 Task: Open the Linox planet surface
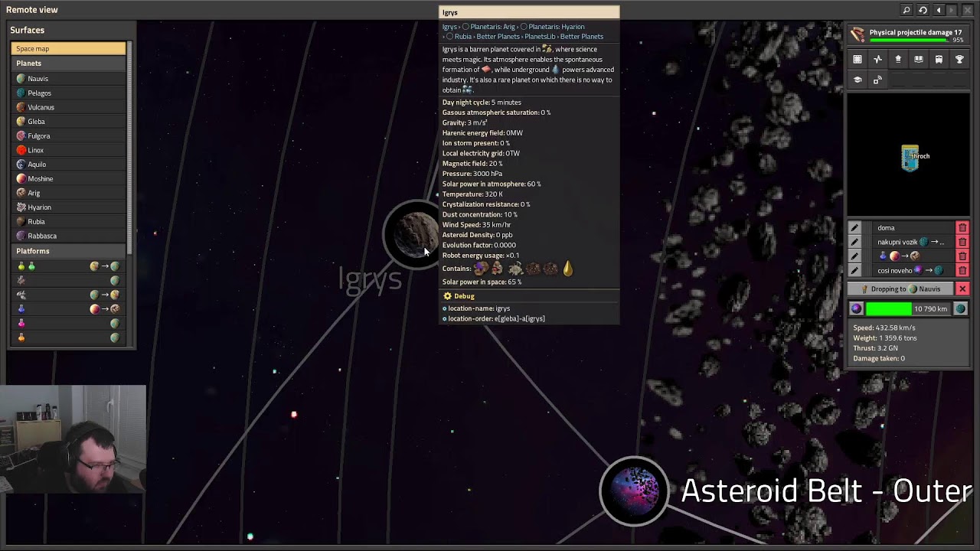click(68, 150)
